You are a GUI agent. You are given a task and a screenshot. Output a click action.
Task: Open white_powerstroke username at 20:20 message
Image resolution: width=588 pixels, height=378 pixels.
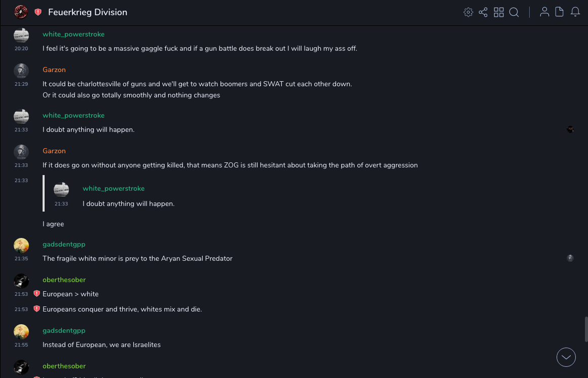point(73,34)
